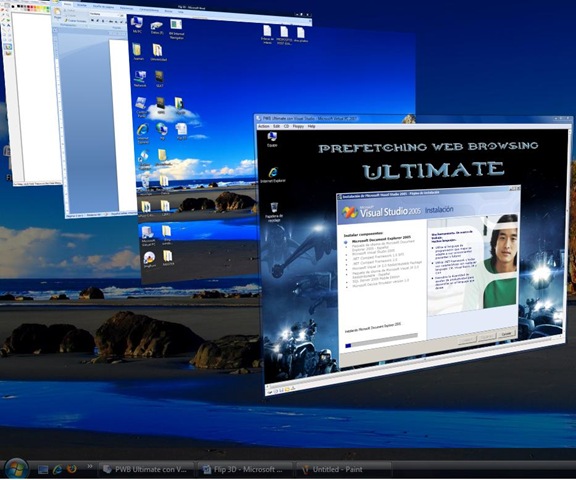Switch to PWB Ultimate con V... taskbar button
576x480 pixels.
146,469
